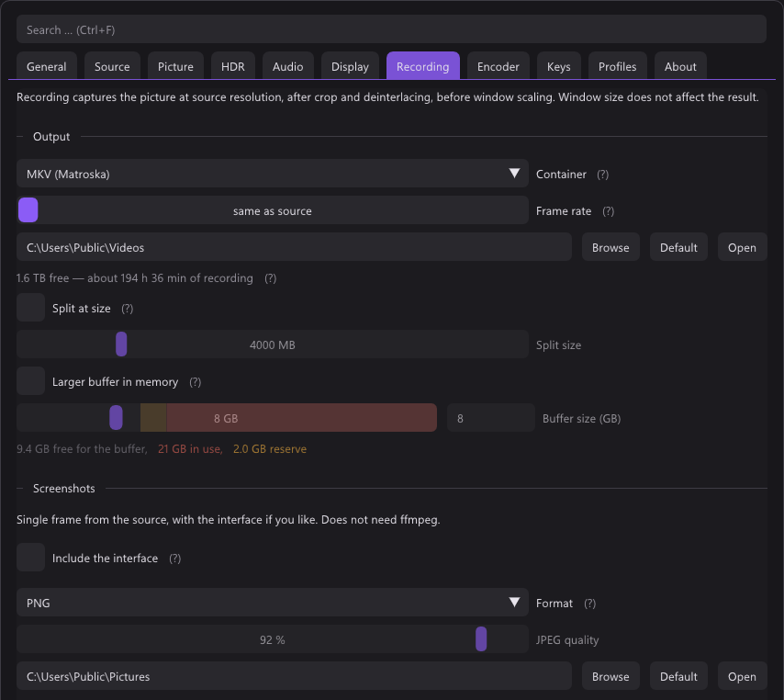Reset Videos output path with Default

(678, 247)
